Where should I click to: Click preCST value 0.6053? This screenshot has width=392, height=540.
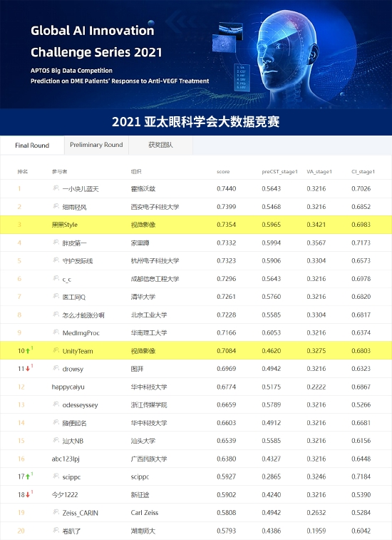(x=272, y=332)
